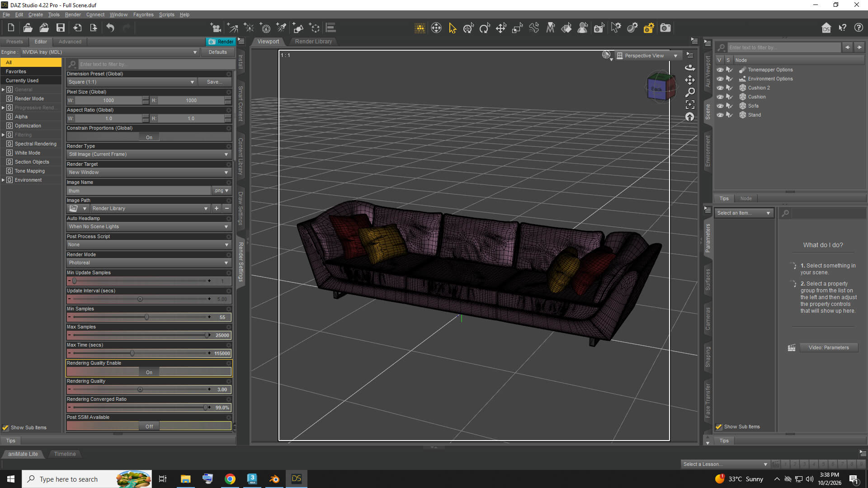The width and height of the screenshot is (868, 488).
Task: Click the Defaults button
Action: [218, 52]
